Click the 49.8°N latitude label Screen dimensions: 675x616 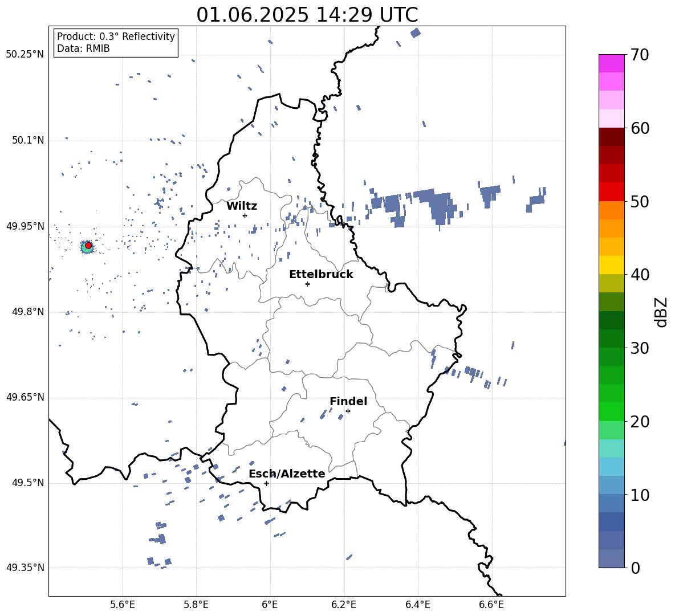click(27, 312)
